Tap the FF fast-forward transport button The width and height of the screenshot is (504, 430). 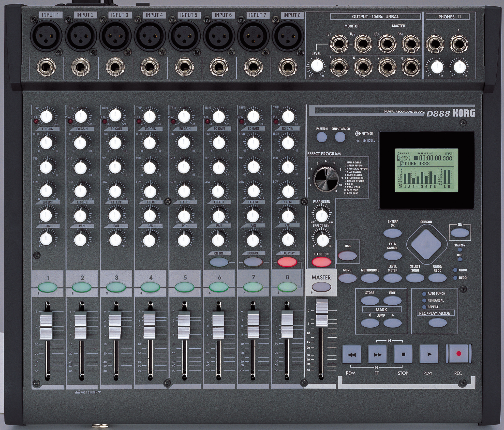(377, 354)
